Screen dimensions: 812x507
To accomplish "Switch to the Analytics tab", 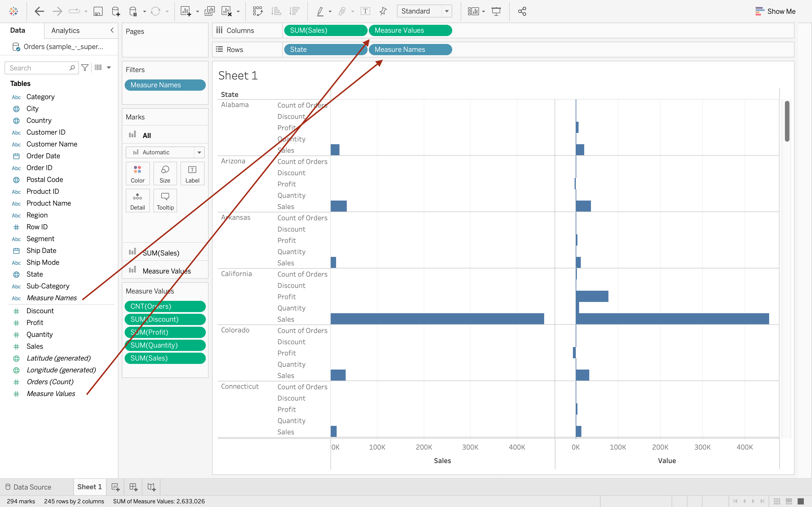I will [65, 30].
